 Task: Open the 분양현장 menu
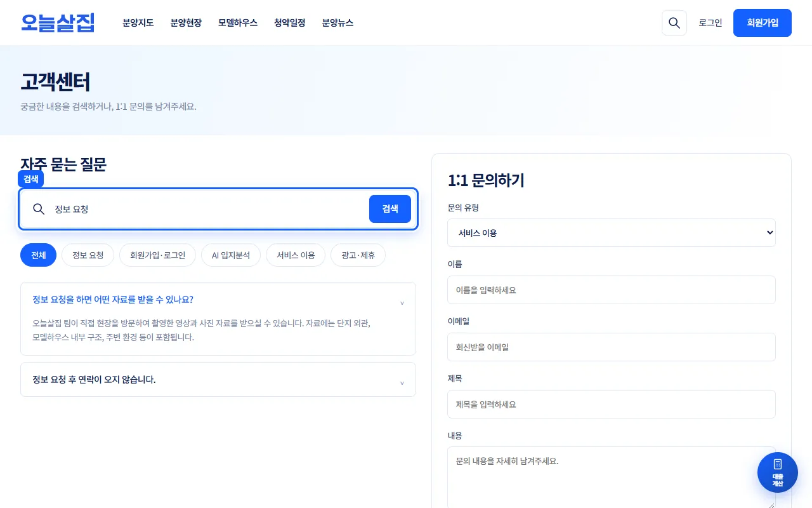click(186, 23)
